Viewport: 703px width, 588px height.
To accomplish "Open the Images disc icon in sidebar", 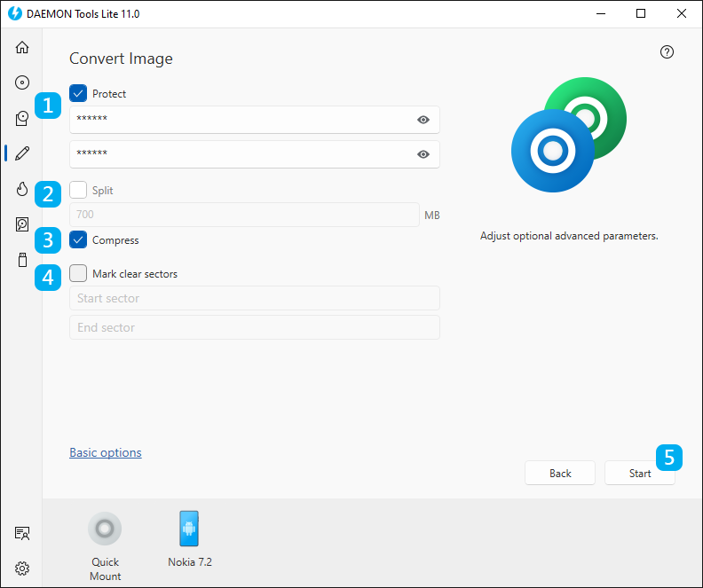I will [22, 82].
